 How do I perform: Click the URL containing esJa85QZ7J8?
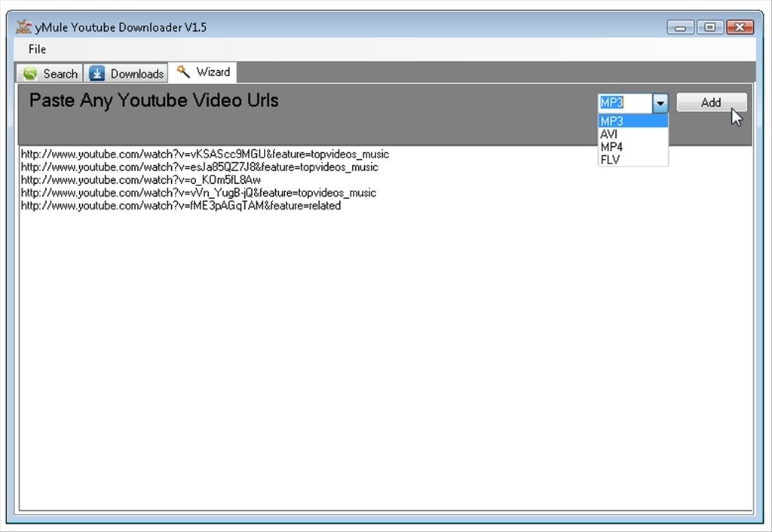tap(199, 167)
